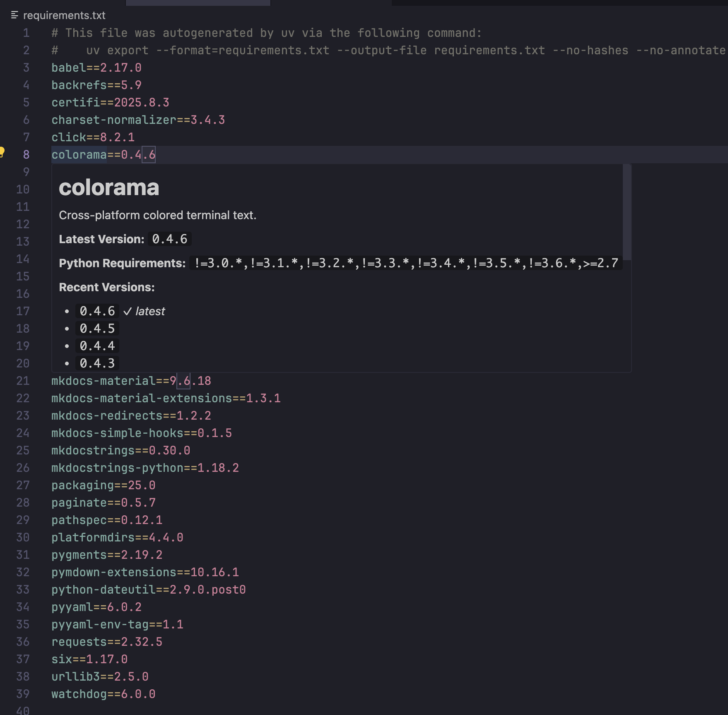Click the pyyaml-env-tag==1.1 line
This screenshot has height=715, width=728.
117,624
